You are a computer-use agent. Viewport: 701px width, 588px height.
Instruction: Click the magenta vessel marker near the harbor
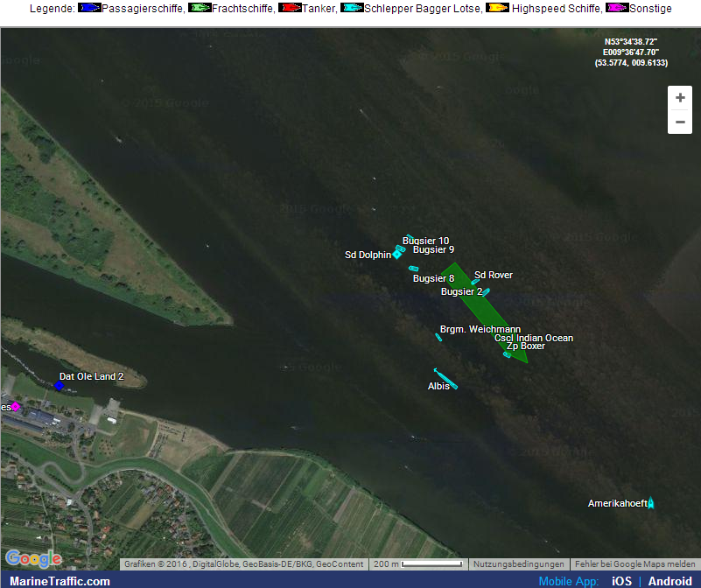pos(15,407)
